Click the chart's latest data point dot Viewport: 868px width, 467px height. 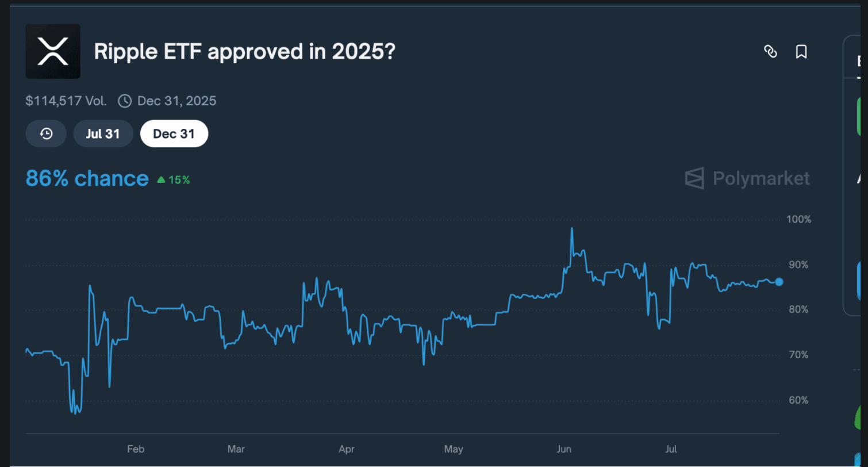[x=779, y=282]
